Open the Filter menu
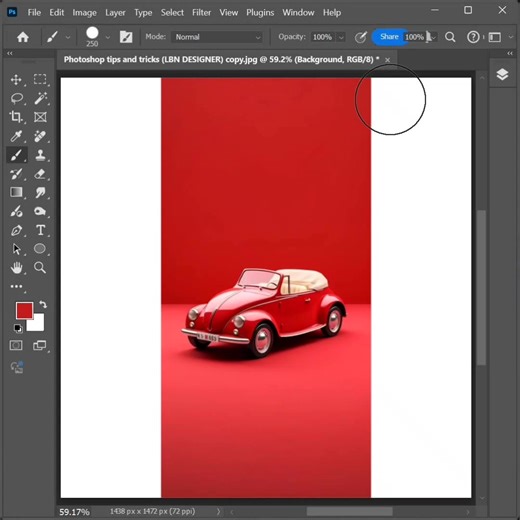 pyautogui.click(x=201, y=13)
